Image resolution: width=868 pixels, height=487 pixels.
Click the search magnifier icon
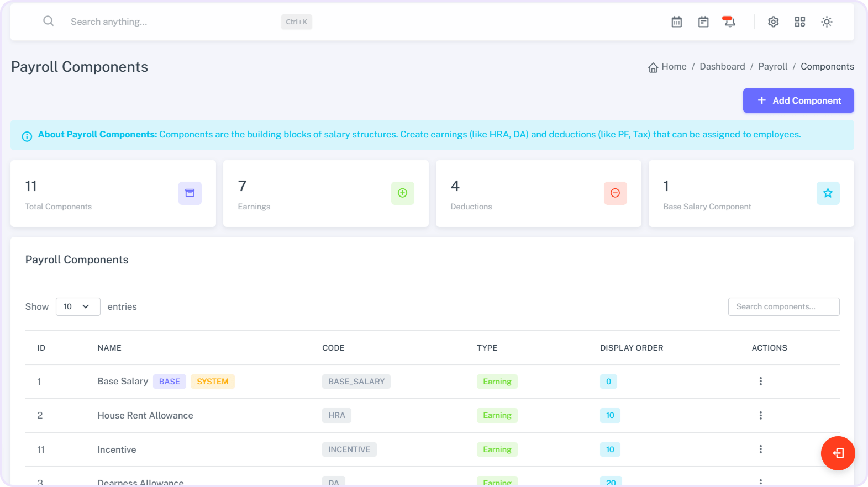(x=49, y=22)
